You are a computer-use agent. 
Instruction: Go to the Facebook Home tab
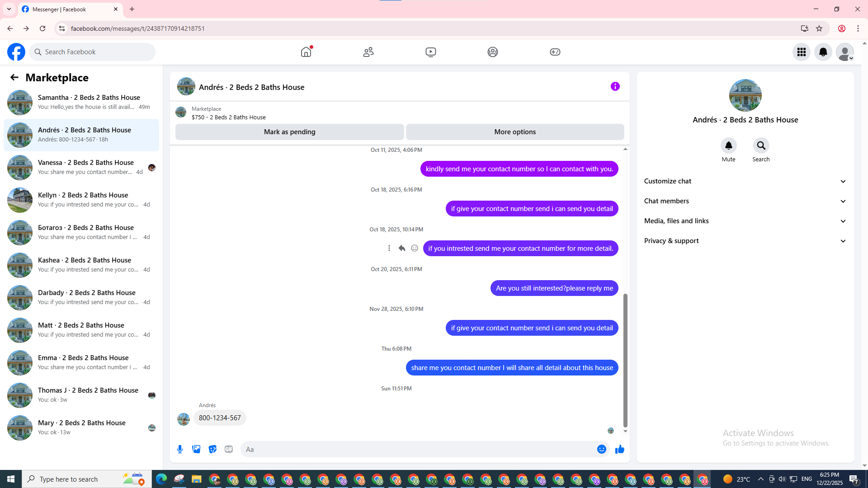pos(306,52)
